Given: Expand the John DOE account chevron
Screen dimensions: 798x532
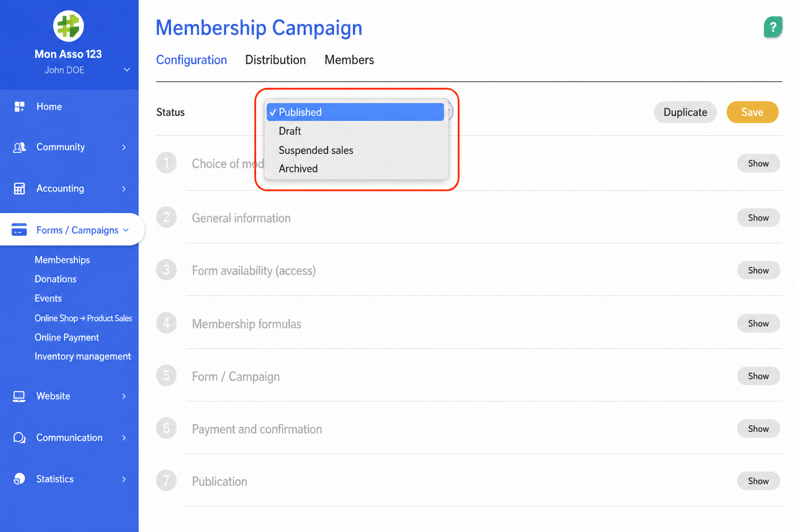Looking at the screenshot, I should click(127, 70).
